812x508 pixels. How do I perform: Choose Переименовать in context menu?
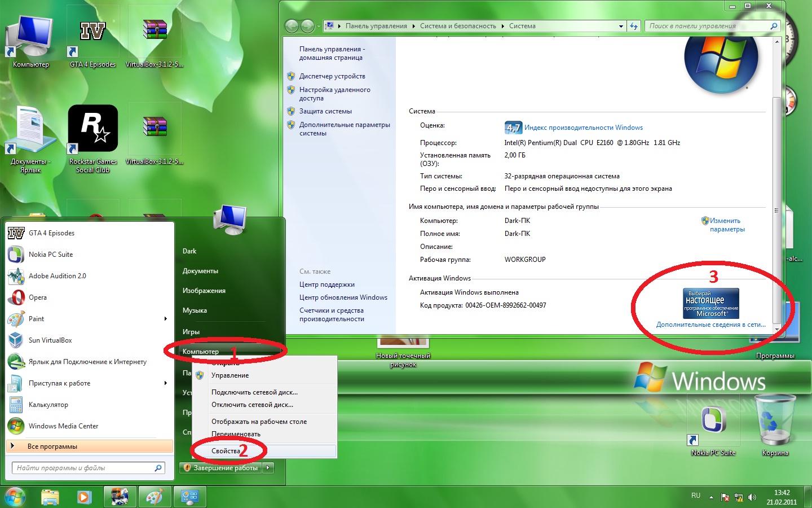264,434
